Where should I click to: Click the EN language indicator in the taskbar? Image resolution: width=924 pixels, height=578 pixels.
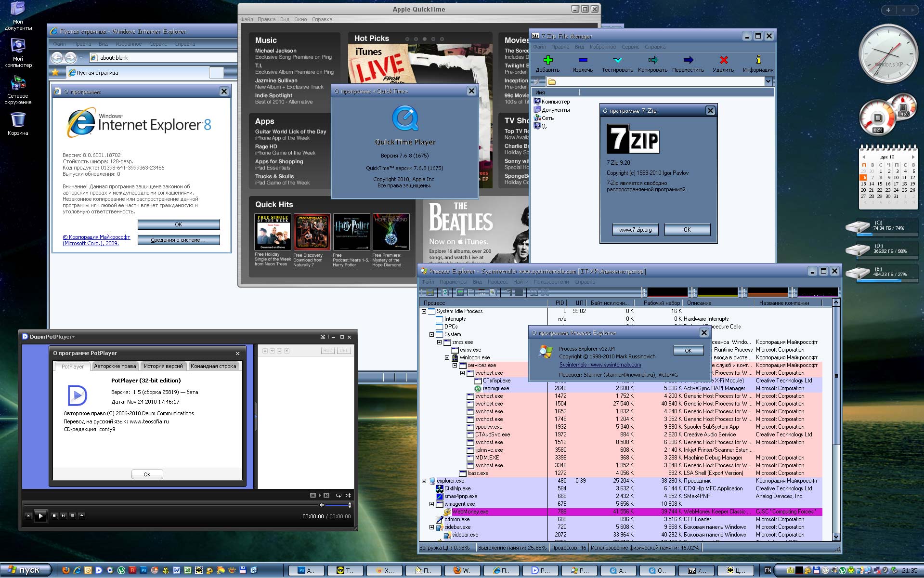pyautogui.click(x=768, y=571)
